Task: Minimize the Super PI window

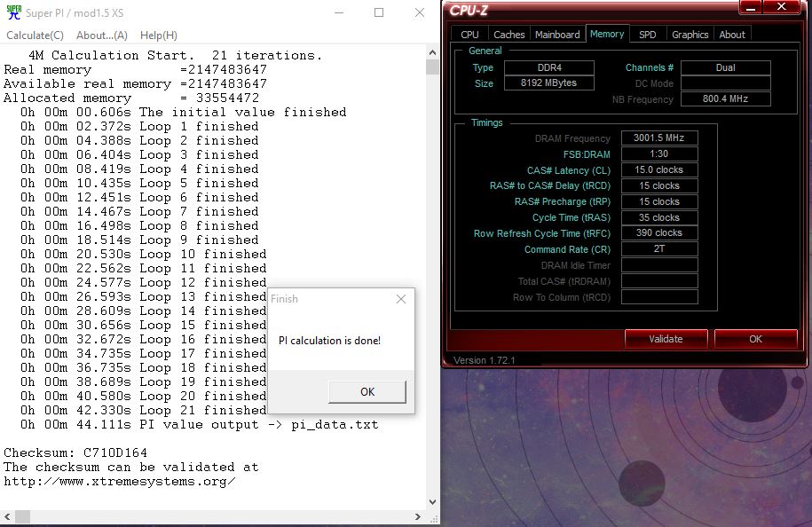Action: tap(339, 12)
